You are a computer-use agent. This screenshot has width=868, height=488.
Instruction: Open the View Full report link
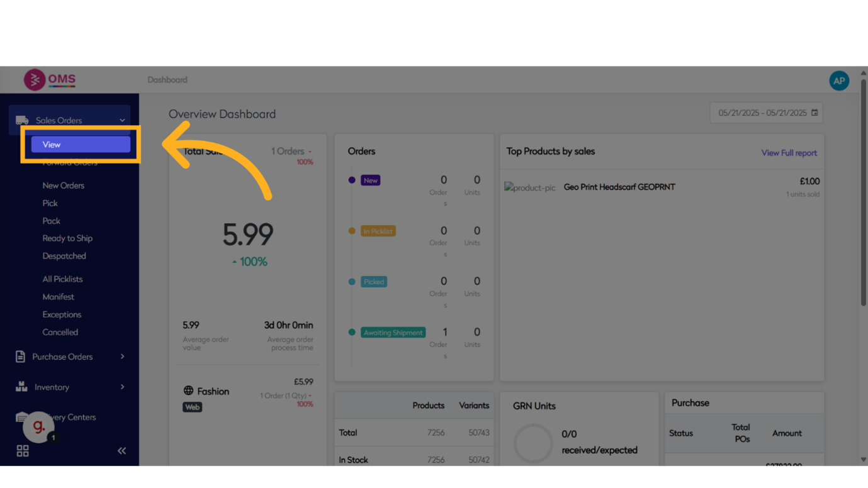789,153
